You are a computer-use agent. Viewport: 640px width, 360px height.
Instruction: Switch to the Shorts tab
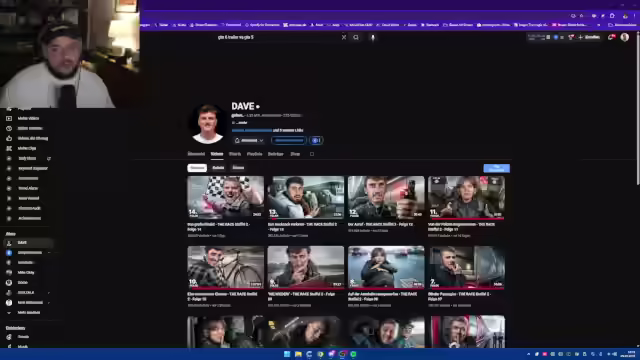[x=235, y=154]
